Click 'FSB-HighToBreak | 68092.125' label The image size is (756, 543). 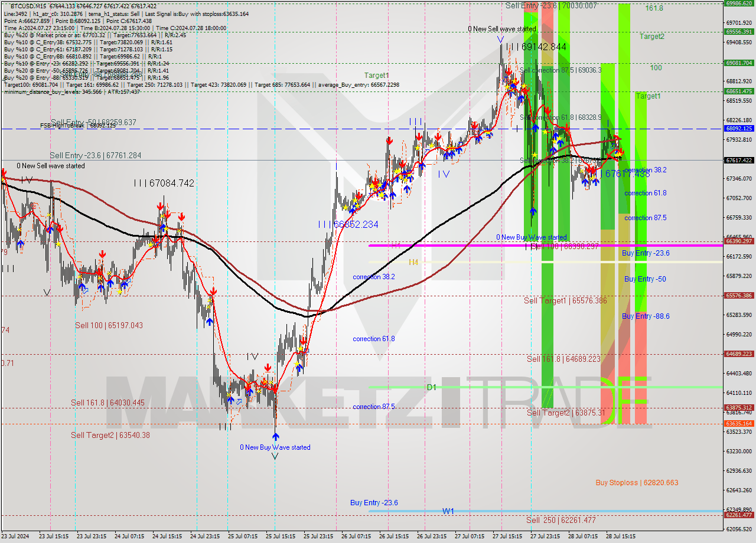click(79, 126)
